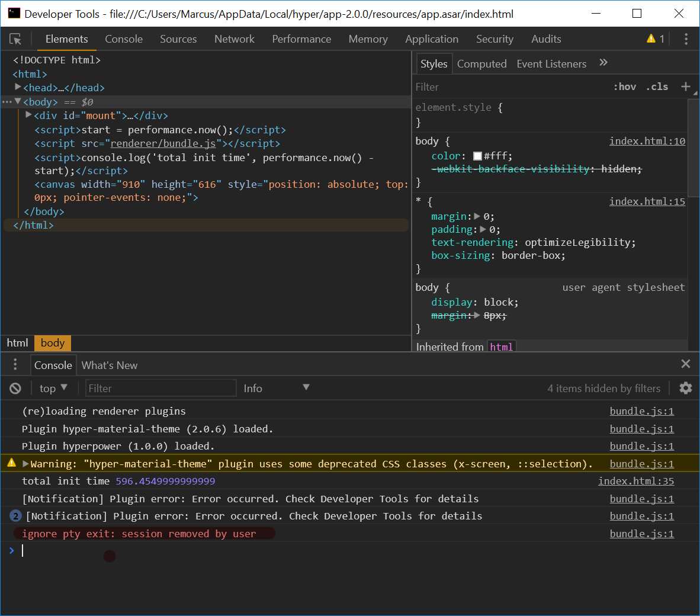The height and width of the screenshot is (616, 700).
Task: Click the new style rule plus icon
Action: (x=686, y=86)
